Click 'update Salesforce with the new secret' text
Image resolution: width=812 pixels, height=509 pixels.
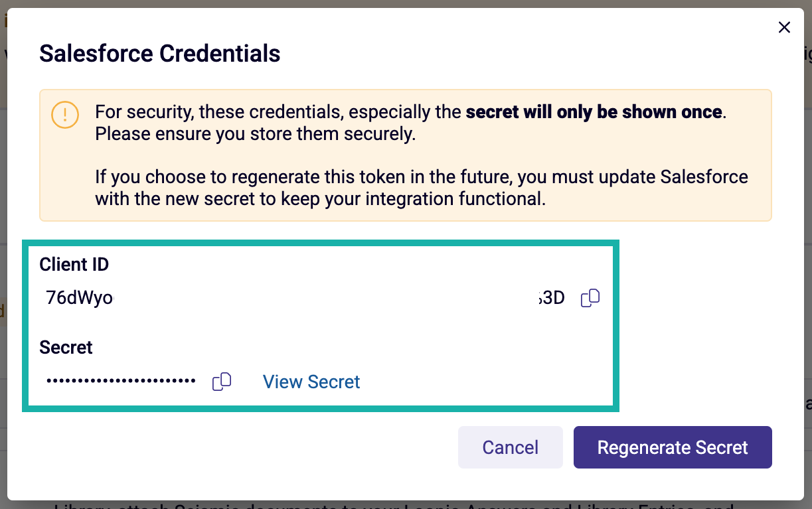(x=422, y=188)
